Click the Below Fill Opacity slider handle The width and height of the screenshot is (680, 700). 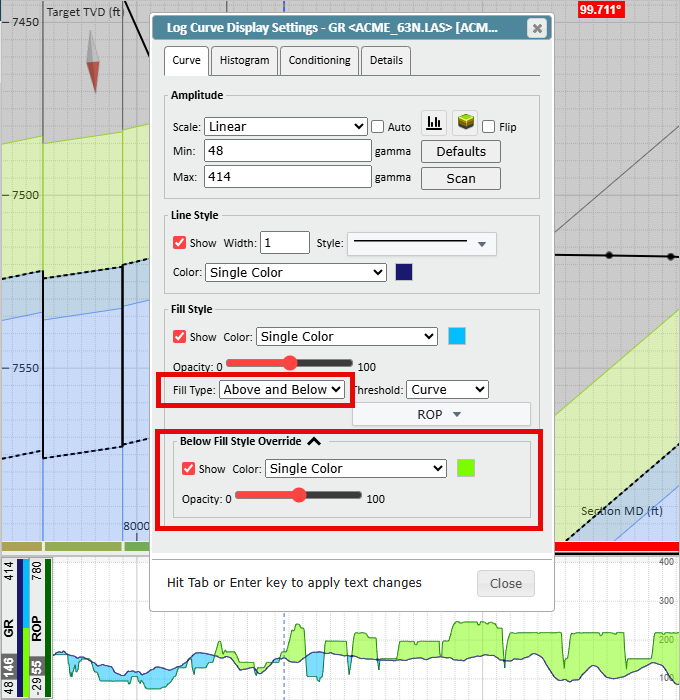[x=299, y=495]
